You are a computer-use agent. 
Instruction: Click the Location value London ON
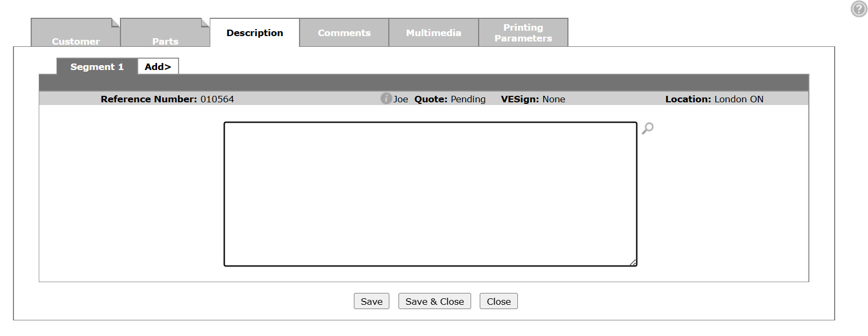coord(739,99)
